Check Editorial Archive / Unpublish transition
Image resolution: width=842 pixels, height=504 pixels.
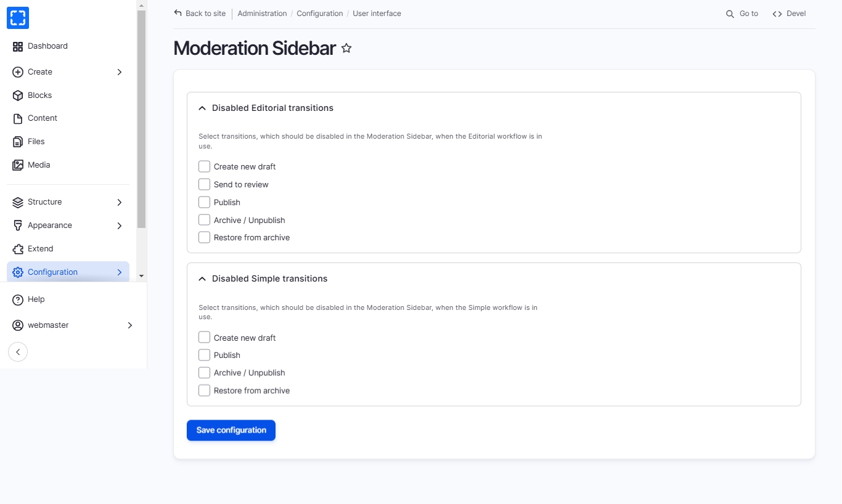(205, 220)
